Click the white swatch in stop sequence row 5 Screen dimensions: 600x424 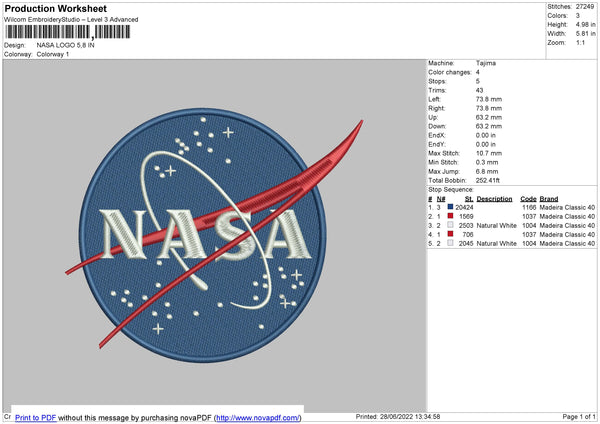[x=450, y=243]
